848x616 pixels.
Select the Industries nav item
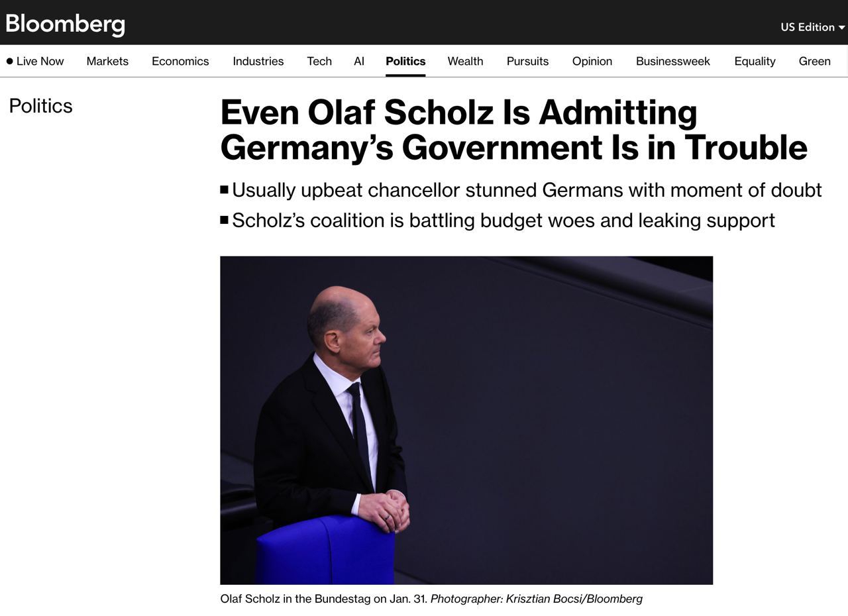pyautogui.click(x=258, y=62)
